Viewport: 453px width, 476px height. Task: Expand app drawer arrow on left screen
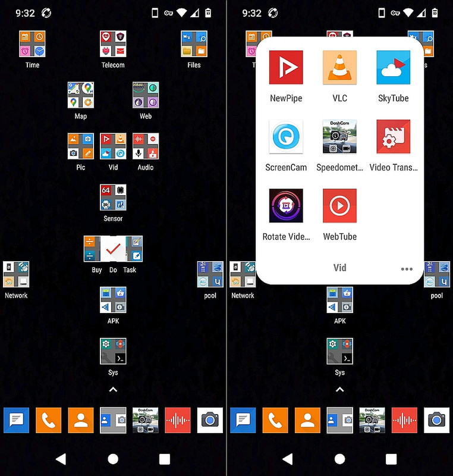pos(113,390)
